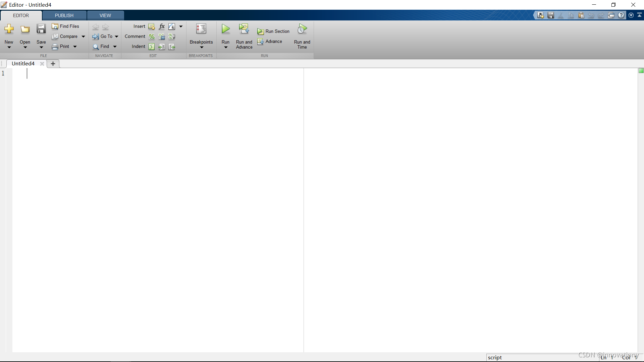
Task: Expand the Breakpoints dropdown
Action: [x=201, y=47]
